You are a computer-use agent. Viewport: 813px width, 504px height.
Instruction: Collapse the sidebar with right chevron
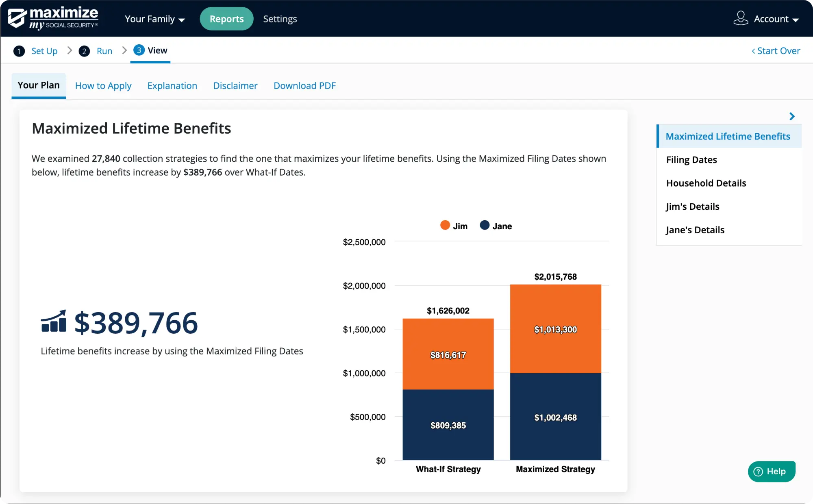791,117
